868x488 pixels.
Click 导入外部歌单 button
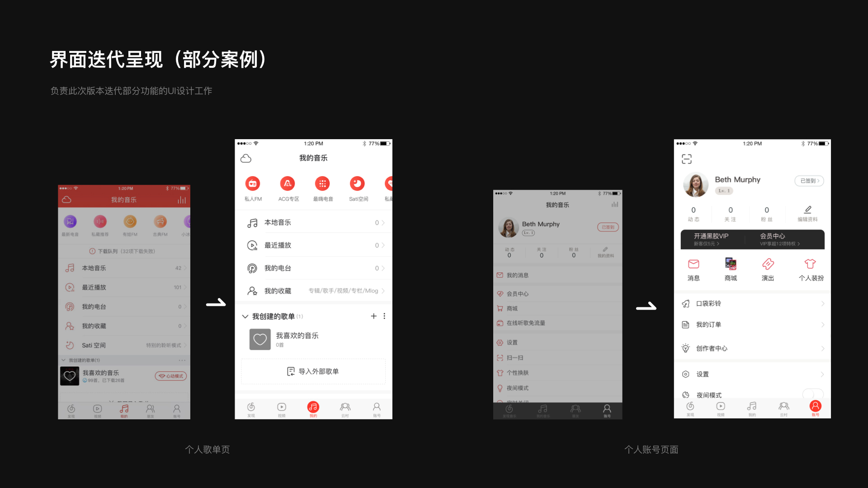point(315,370)
